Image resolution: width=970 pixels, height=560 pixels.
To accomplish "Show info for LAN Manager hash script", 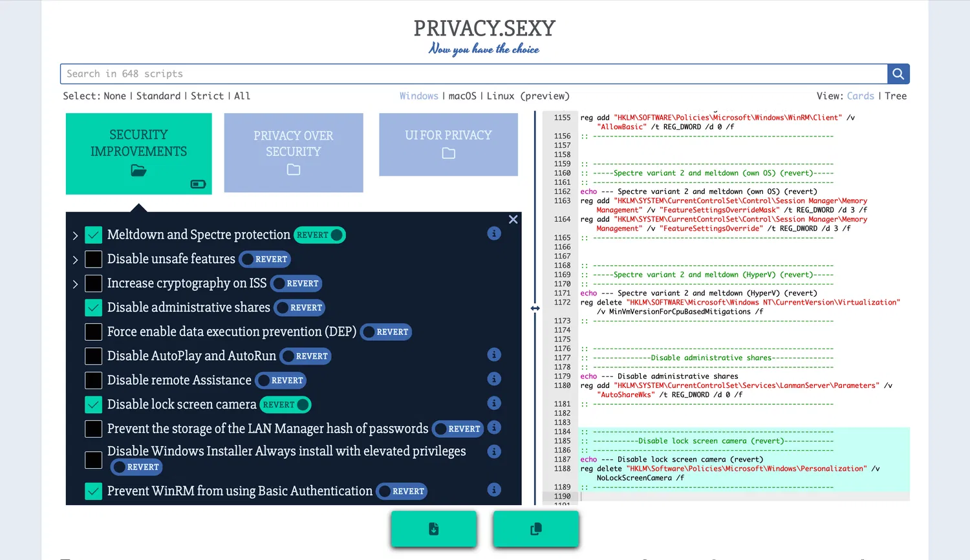I will 494,427.
